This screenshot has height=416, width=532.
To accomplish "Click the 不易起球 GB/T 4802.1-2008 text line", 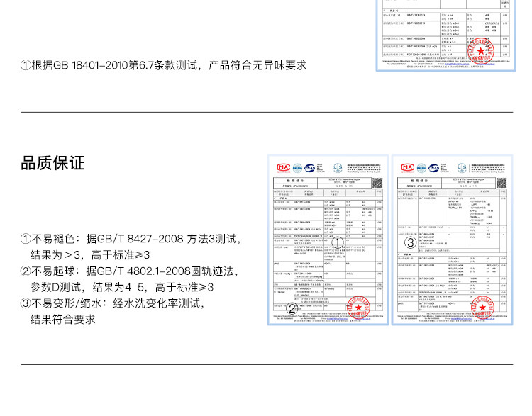I will coord(129,271).
